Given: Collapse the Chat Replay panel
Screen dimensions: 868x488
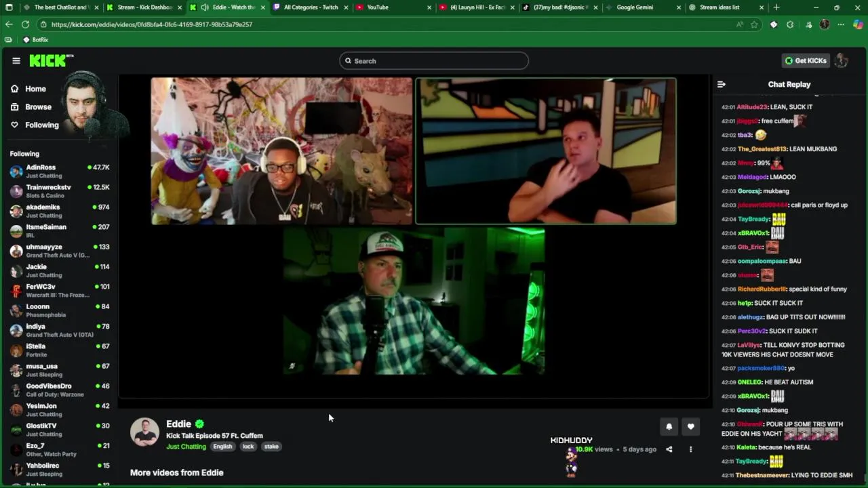Looking at the screenshot, I should pyautogui.click(x=722, y=85).
